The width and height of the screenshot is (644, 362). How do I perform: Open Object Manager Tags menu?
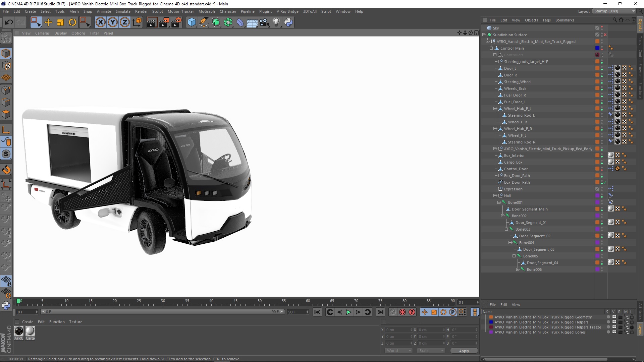[x=546, y=20]
